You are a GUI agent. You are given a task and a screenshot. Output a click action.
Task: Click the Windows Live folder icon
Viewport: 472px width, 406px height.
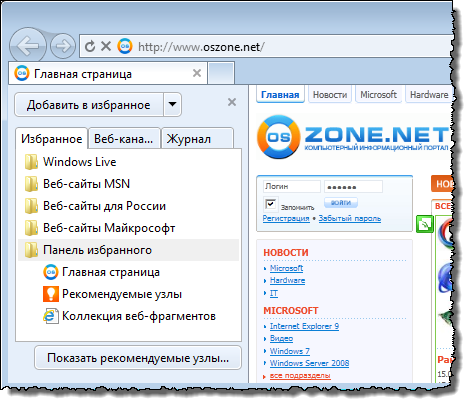[x=31, y=162]
